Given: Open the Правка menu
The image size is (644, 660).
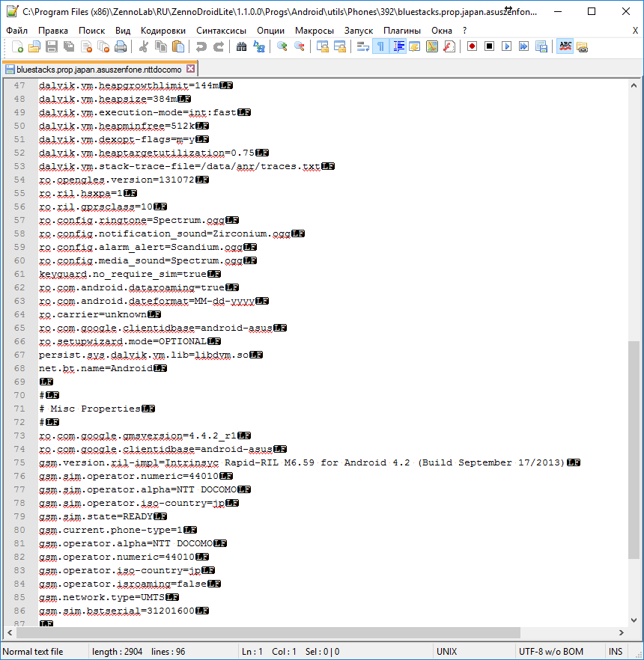Looking at the screenshot, I should [x=53, y=31].
